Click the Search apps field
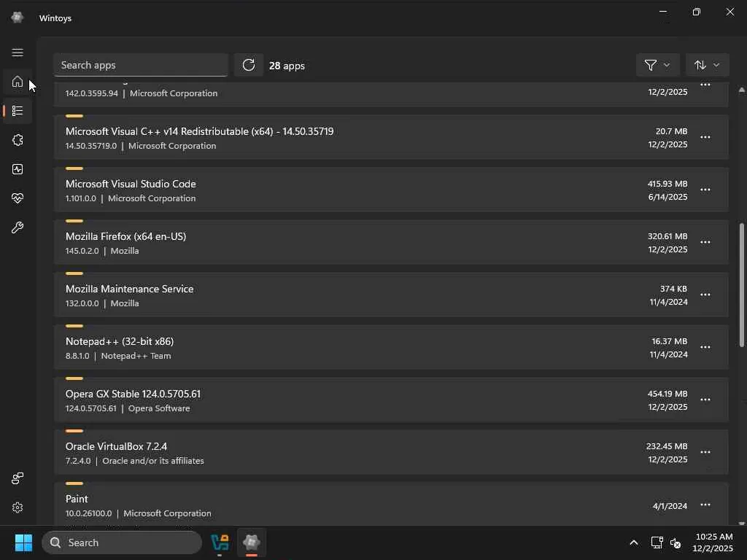This screenshot has height=560, width=747. pos(141,65)
